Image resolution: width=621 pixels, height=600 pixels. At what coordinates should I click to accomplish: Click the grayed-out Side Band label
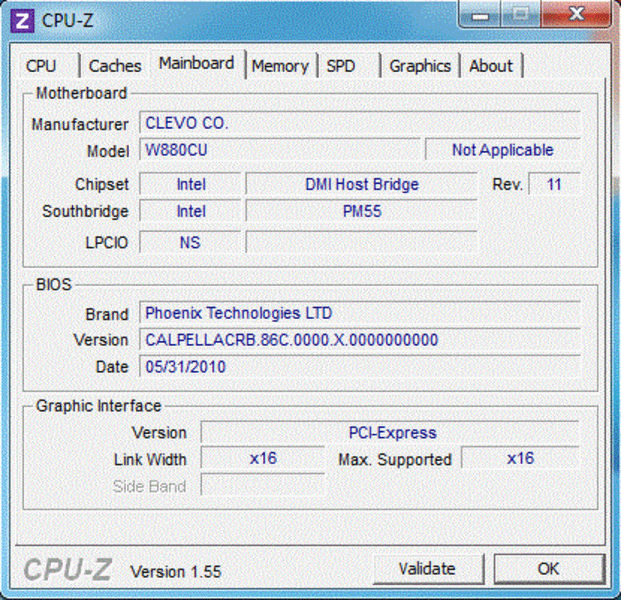149,486
